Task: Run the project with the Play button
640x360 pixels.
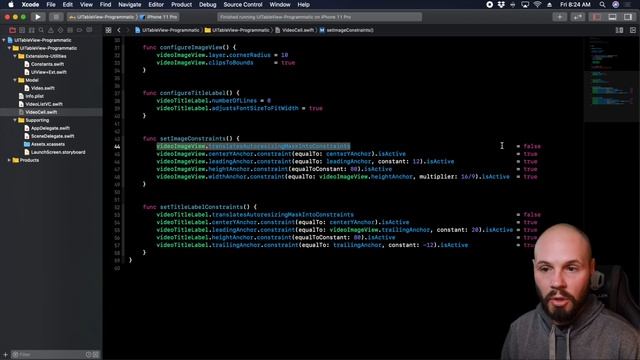Action: click(38, 17)
